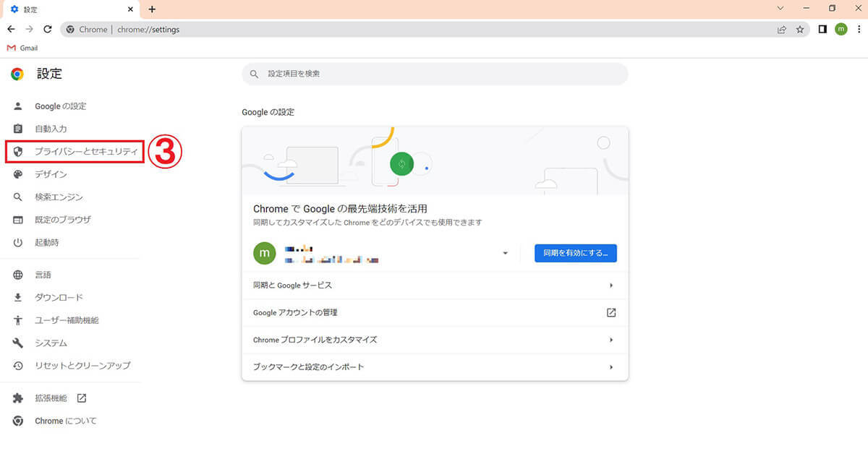Click the account avatar in sync card
The height and width of the screenshot is (467, 868).
pyautogui.click(x=265, y=253)
